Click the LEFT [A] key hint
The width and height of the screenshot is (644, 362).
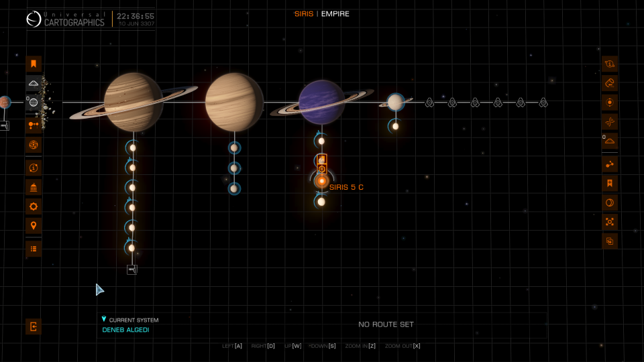[232, 346]
